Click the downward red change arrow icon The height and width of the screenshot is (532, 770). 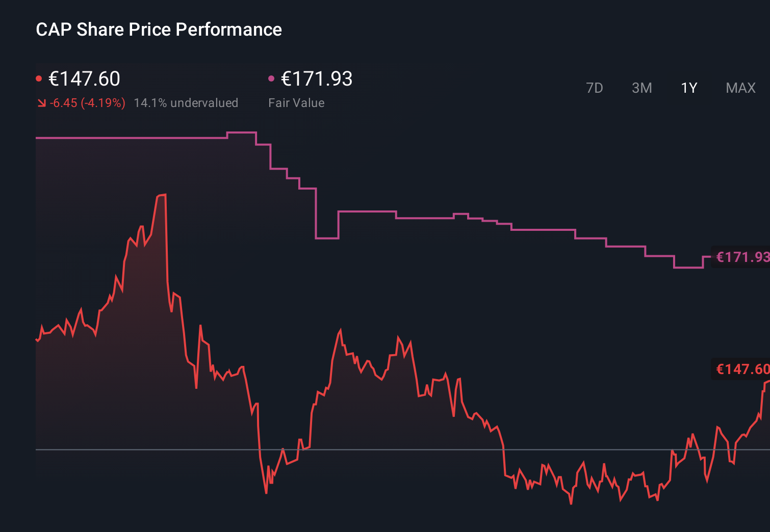[41, 102]
